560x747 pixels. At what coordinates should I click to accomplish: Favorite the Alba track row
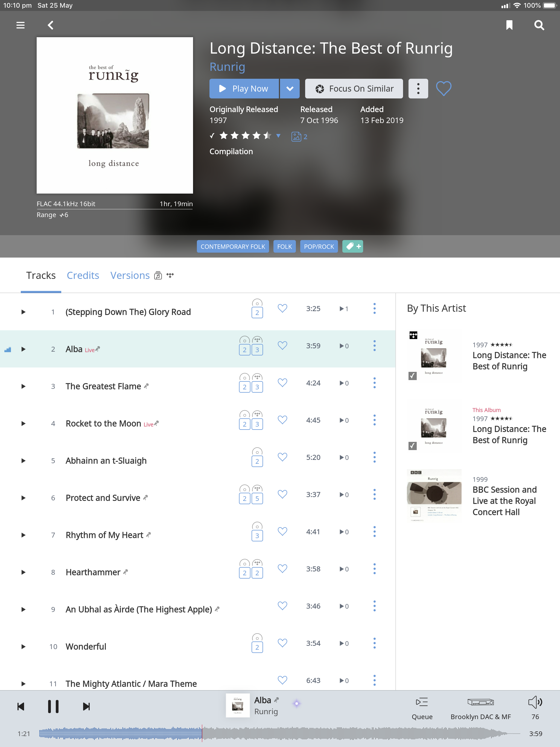point(282,345)
